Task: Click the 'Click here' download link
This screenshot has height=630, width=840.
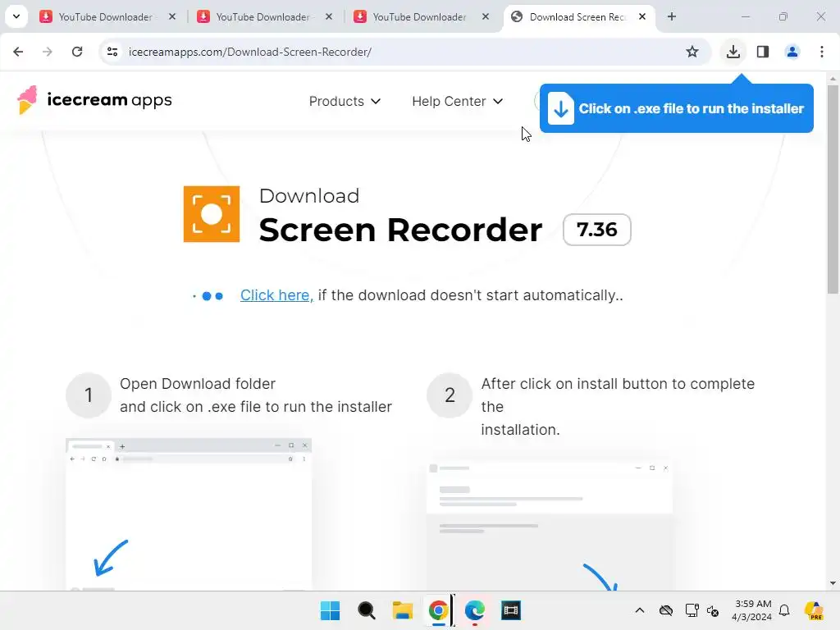Action: pos(276,295)
